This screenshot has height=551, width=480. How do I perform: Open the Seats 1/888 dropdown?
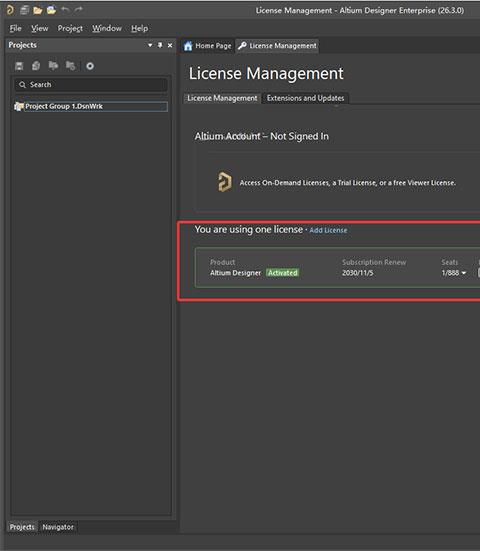(454, 273)
